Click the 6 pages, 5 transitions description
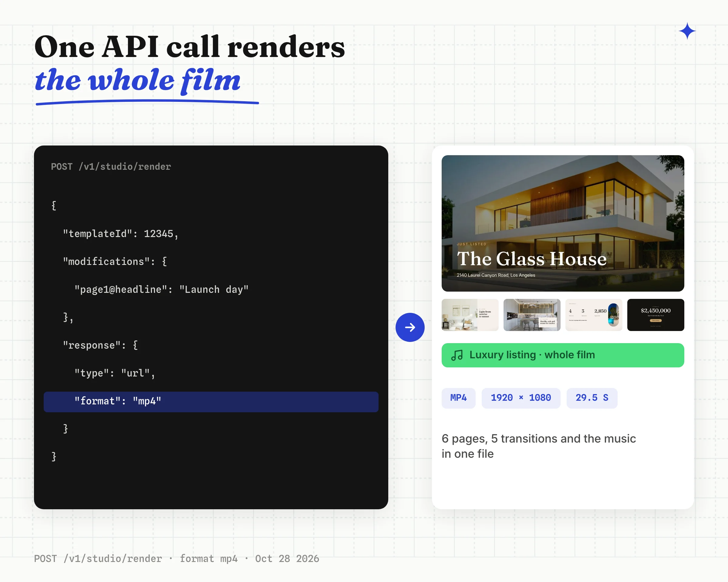The width and height of the screenshot is (728, 582). tap(539, 446)
